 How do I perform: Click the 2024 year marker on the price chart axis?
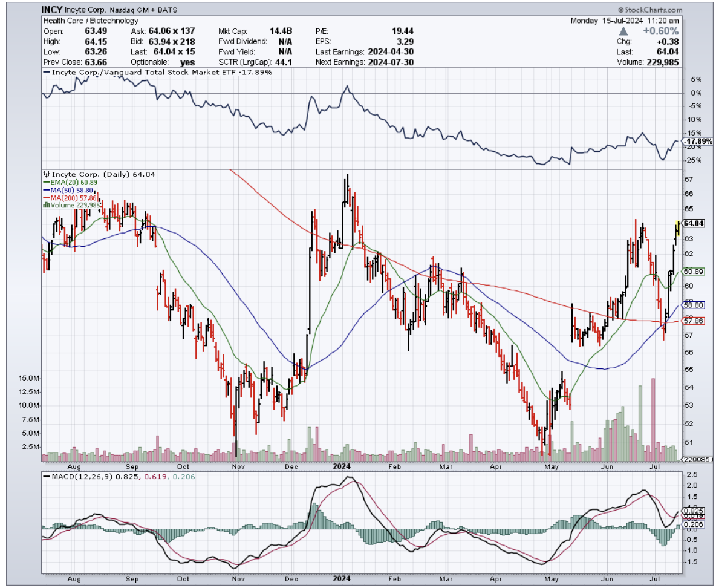tap(343, 466)
